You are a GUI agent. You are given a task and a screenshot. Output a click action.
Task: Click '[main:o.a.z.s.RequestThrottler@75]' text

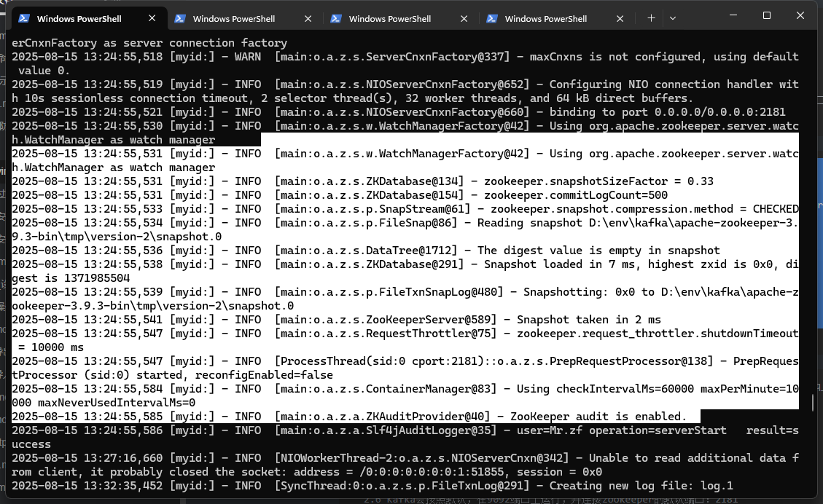coord(385,334)
